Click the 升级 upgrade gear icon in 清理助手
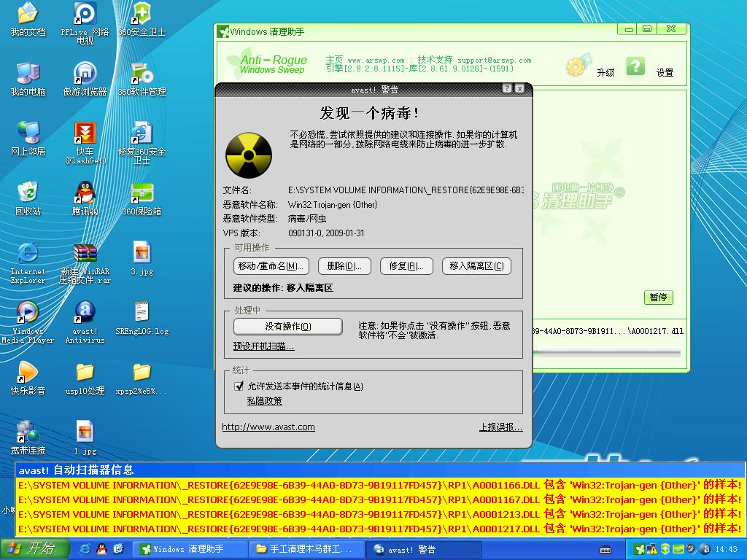 pos(578,65)
